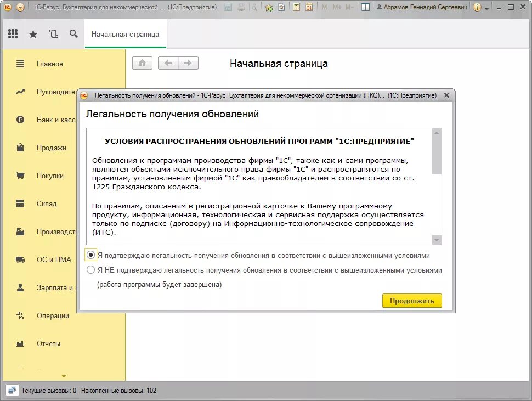Open Favorites star icon
This screenshot has width=532, height=401.
tap(33, 34)
